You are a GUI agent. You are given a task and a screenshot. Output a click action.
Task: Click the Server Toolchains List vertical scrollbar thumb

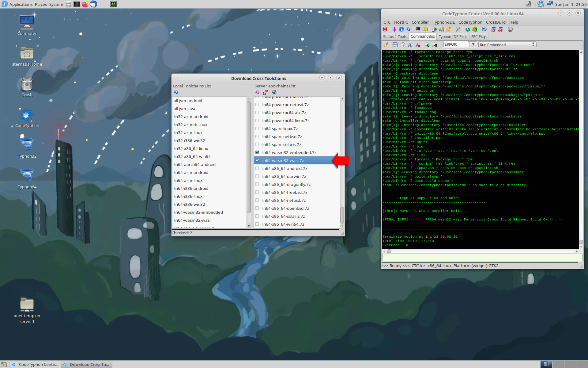[x=342, y=215]
